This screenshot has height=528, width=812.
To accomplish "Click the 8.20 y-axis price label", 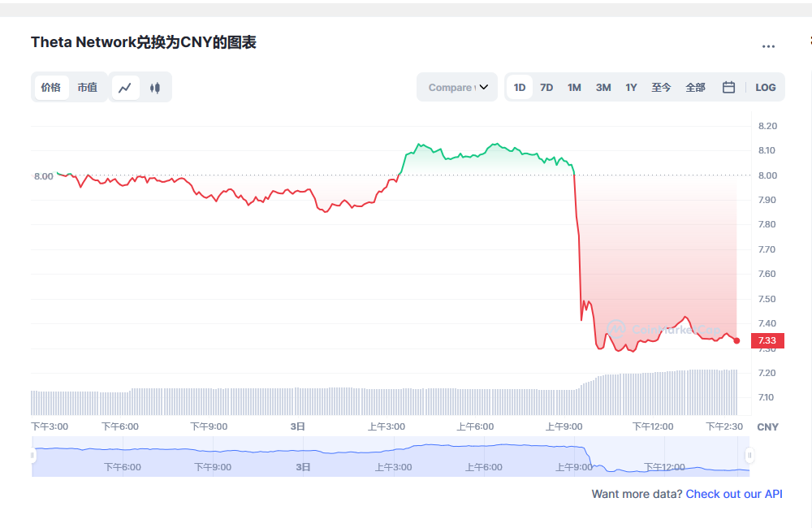I will coord(767,126).
